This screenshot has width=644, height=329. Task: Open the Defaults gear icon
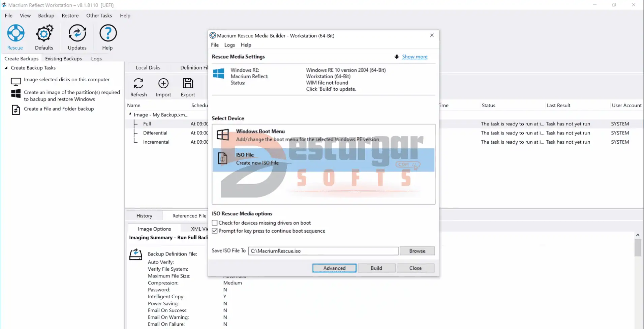pos(44,33)
